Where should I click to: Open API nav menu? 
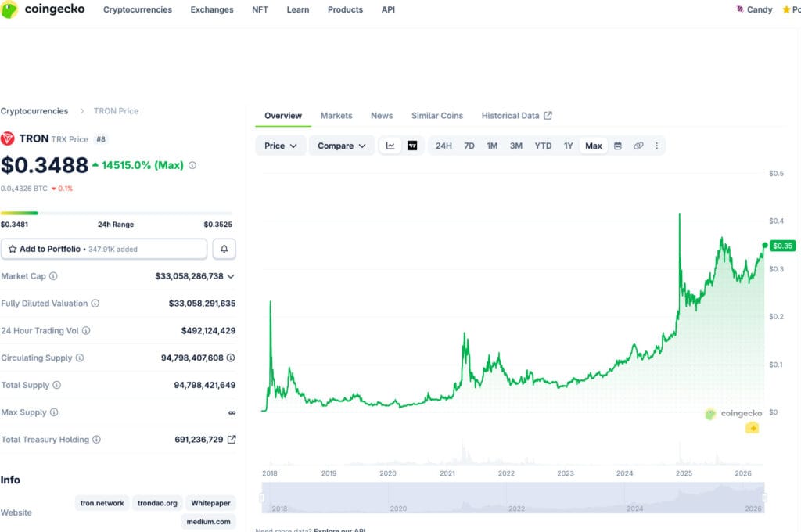click(388, 9)
